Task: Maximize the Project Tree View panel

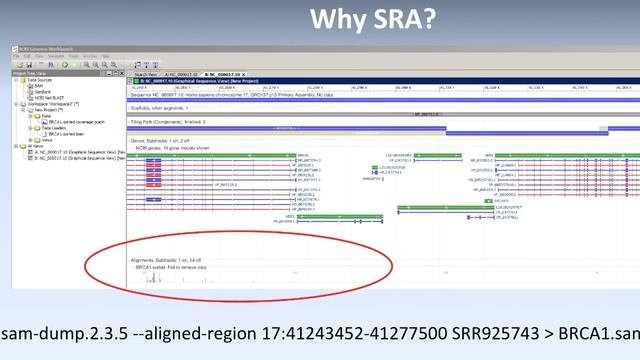Action: point(116,73)
